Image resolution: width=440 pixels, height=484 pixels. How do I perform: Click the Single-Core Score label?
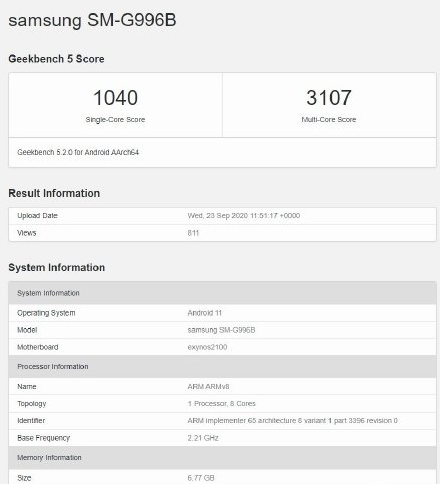coord(115,120)
